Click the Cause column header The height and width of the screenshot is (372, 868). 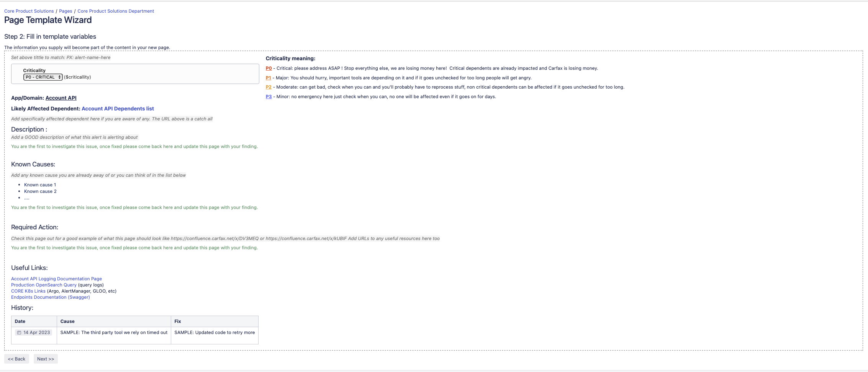(114, 321)
